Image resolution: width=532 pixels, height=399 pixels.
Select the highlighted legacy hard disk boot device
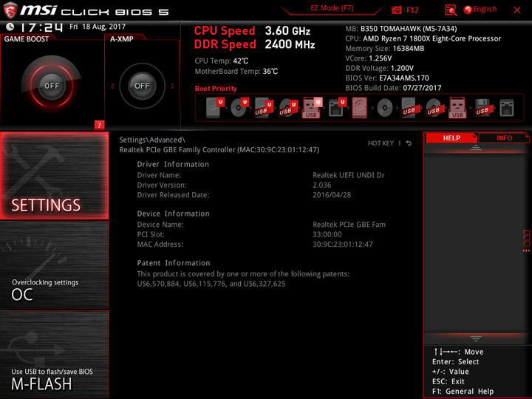click(360, 108)
